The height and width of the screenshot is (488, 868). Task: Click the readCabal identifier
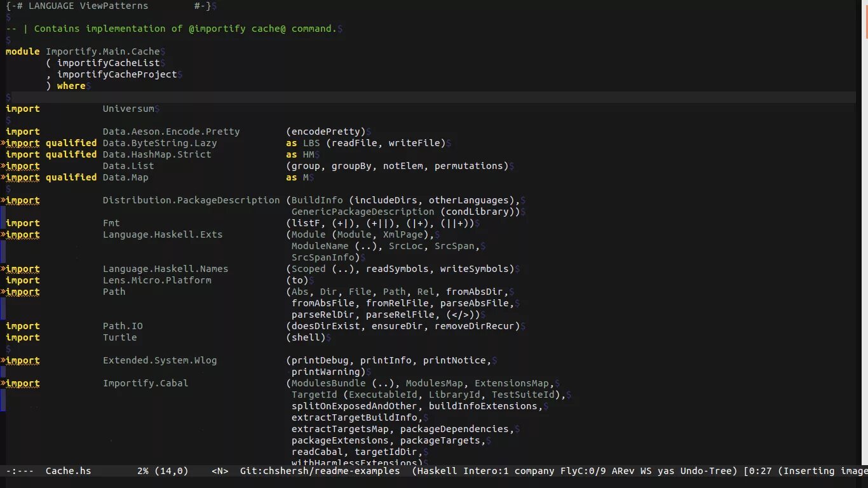317,452
